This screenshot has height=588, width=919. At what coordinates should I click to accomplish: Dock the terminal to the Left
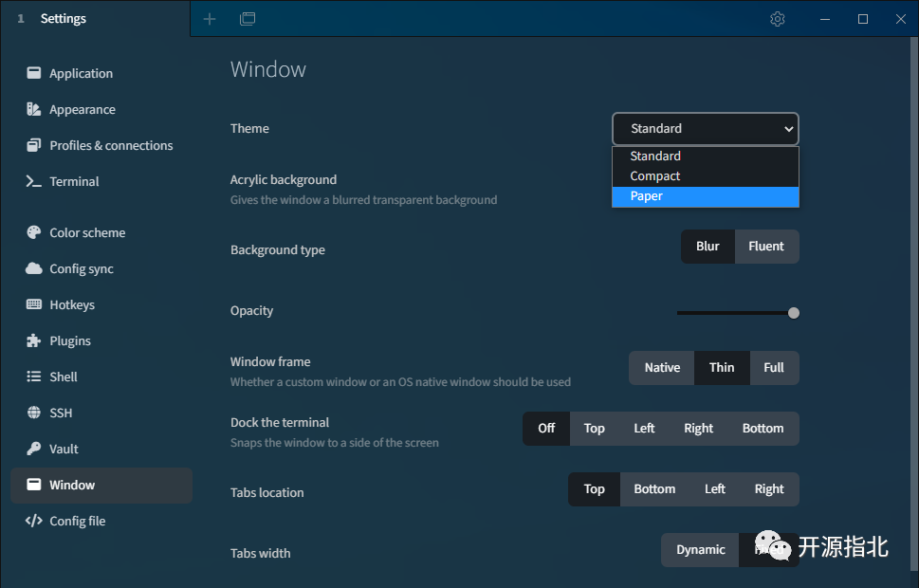tap(644, 429)
